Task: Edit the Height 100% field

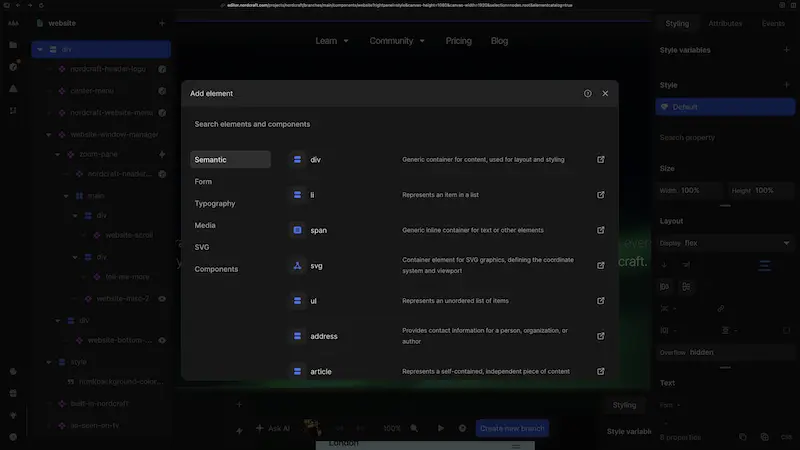Action: coord(760,190)
